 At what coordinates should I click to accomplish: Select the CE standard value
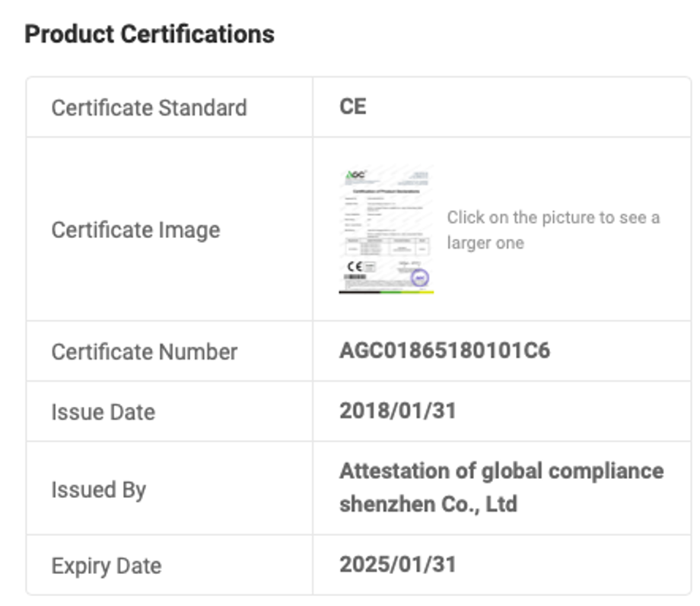coord(353,106)
